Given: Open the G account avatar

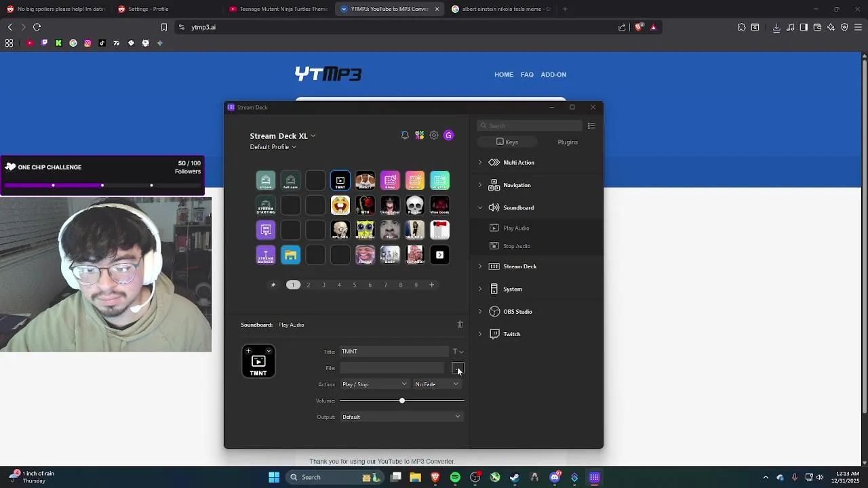Looking at the screenshot, I should [x=448, y=136].
